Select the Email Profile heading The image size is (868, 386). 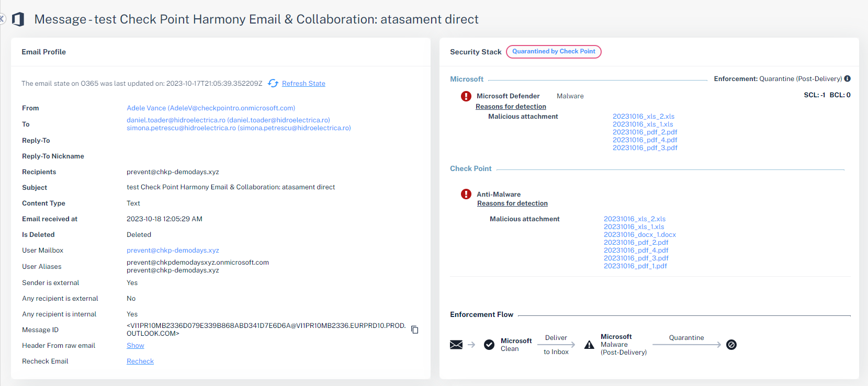point(43,52)
